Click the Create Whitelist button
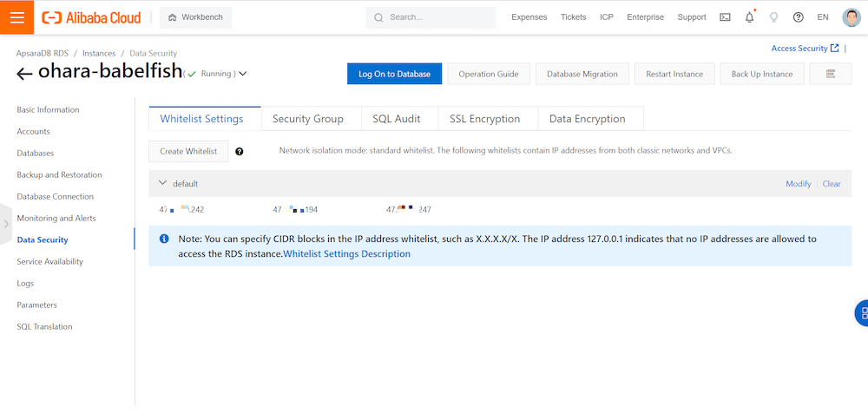Screen dimensions: 868x413 188,151
